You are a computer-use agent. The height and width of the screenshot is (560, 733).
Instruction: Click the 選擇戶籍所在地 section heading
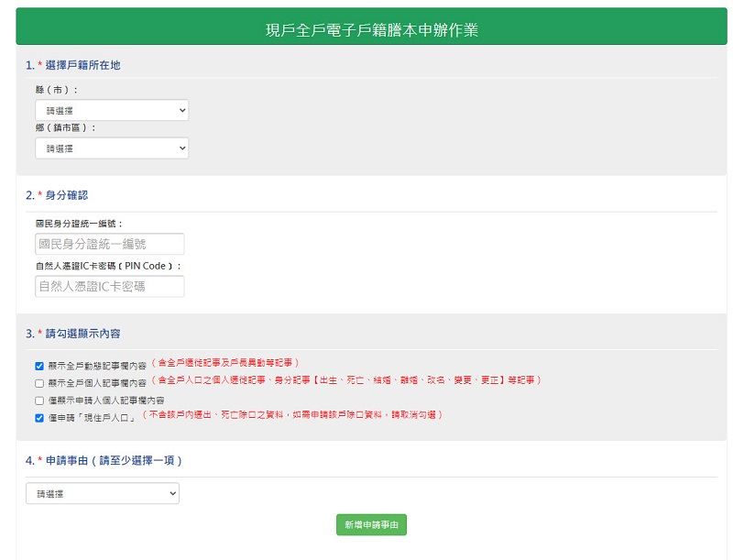coord(82,65)
